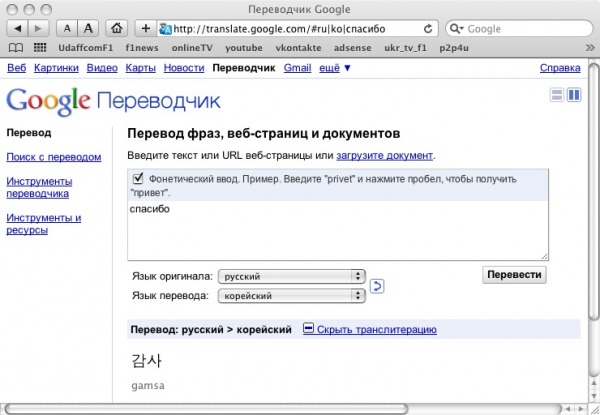Swap languages with the curved arrow icon

pos(377,286)
